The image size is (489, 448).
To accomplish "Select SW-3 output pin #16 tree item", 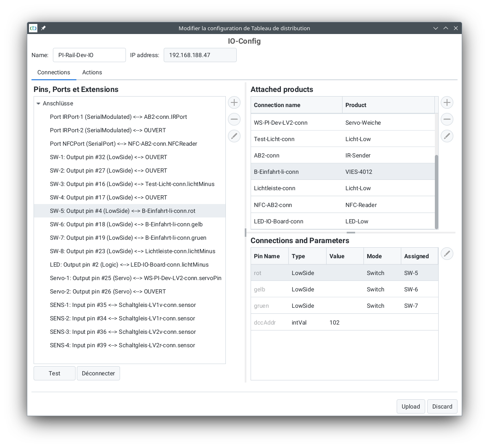I will pos(132,184).
